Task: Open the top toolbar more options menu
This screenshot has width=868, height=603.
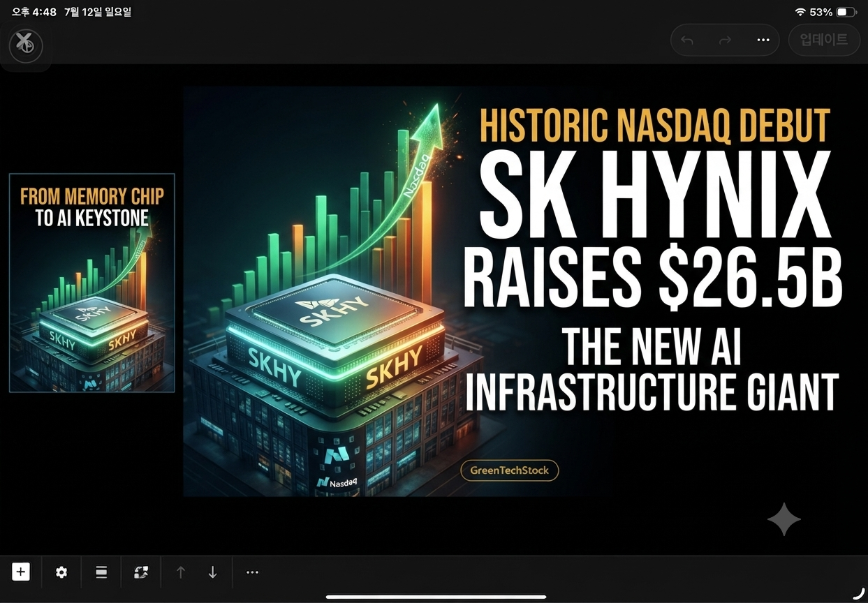Action: pyautogui.click(x=763, y=40)
